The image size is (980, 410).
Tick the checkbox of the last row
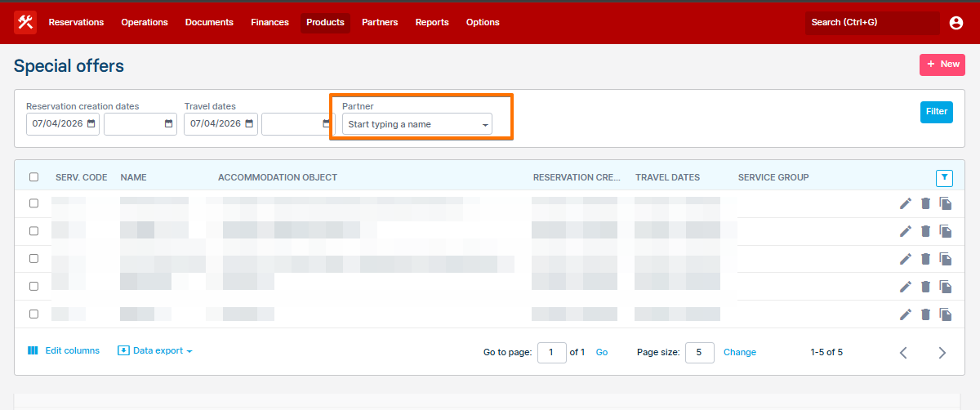click(x=33, y=314)
